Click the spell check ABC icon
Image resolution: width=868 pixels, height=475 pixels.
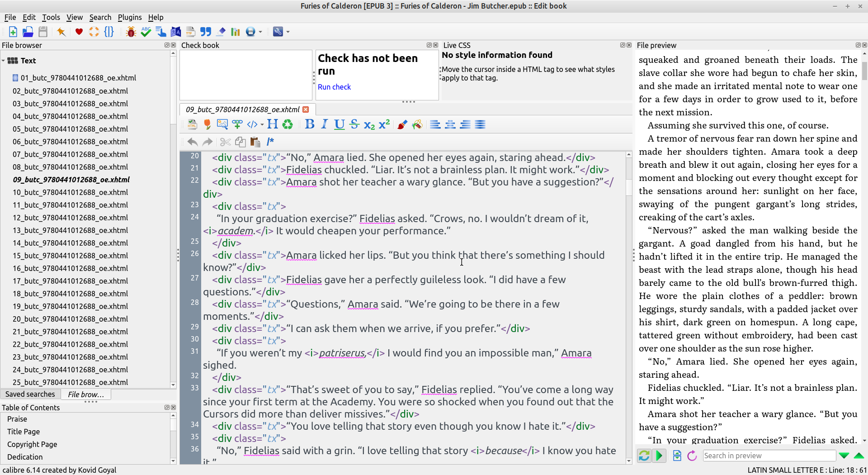[146, 32]
